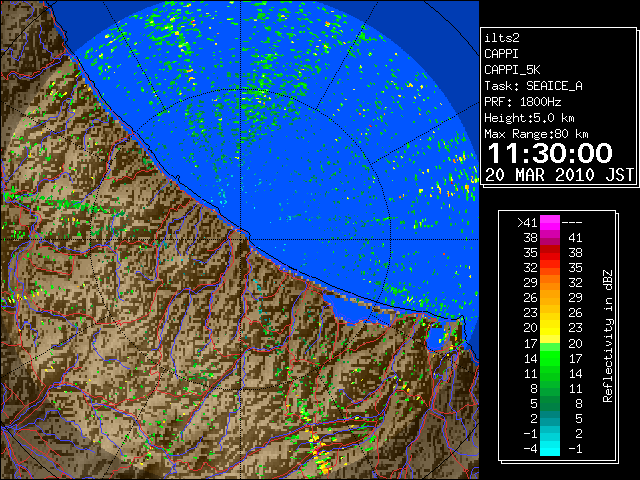Viewport: 640px width, 480px height.
Task: Select the '20 MAR 2010 JST' date
Action: (x=559, y=175)
